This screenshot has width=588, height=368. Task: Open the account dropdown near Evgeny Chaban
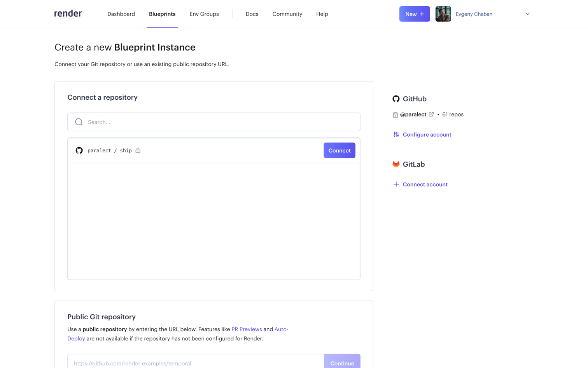coord(527,14)
